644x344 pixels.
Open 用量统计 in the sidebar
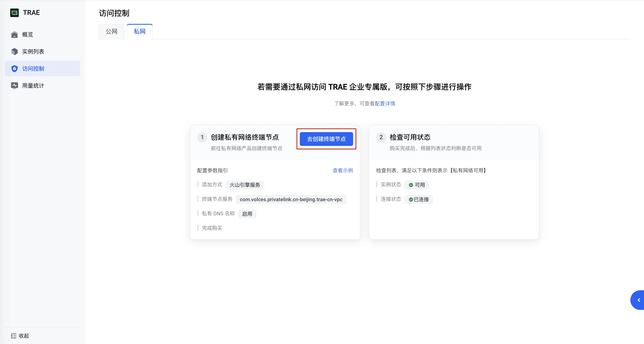33,85
